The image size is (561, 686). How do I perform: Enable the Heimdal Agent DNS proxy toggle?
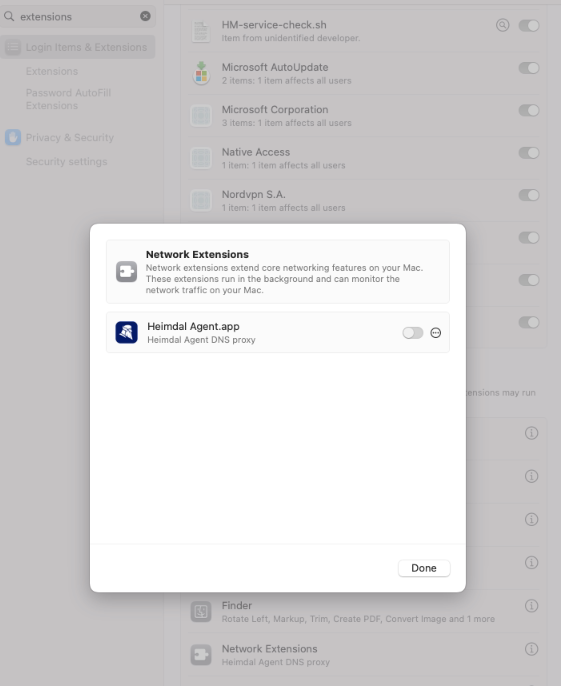413,333
